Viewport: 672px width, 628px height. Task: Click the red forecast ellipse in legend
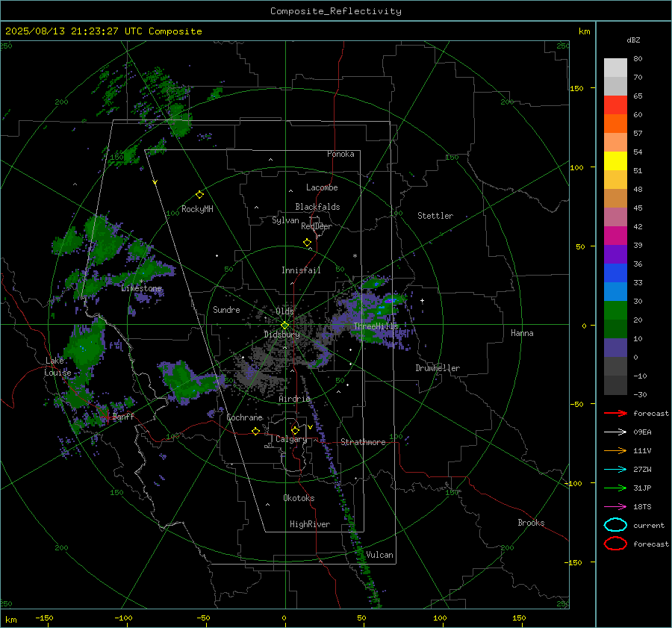click(615, 543)
